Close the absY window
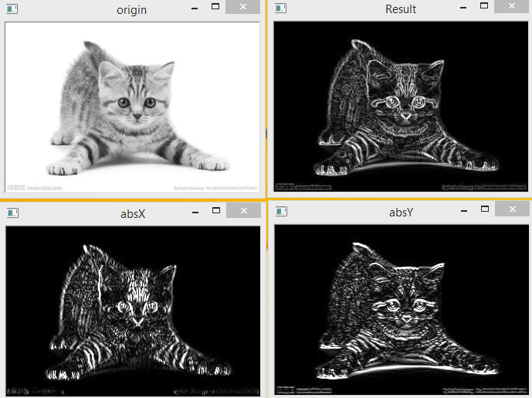Screen dimensions: 532x398 [513, 209]
